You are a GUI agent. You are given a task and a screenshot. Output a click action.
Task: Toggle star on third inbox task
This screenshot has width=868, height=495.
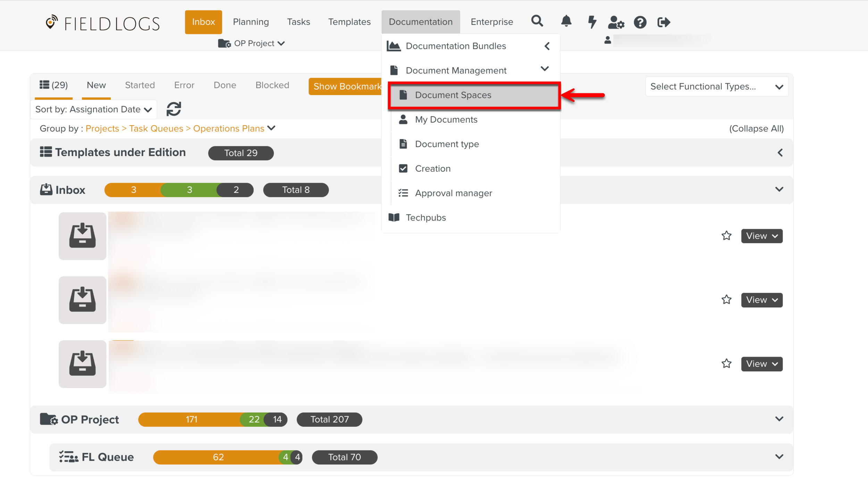coord(726,364)
